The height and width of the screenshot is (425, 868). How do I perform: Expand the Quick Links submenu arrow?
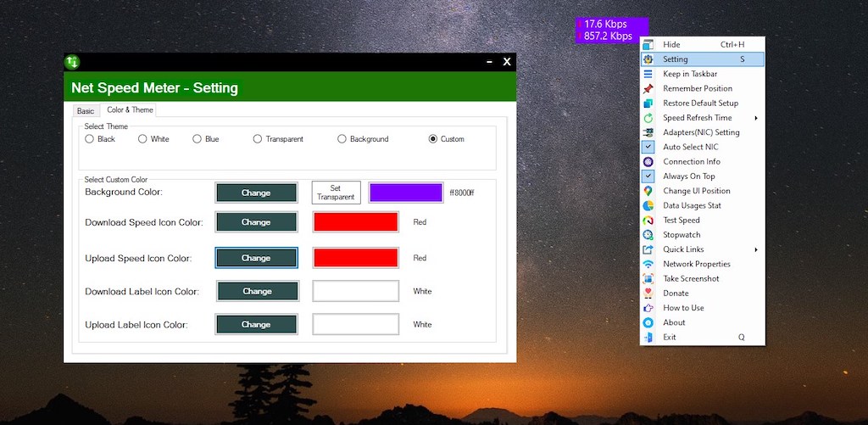[x=755, y=249]
